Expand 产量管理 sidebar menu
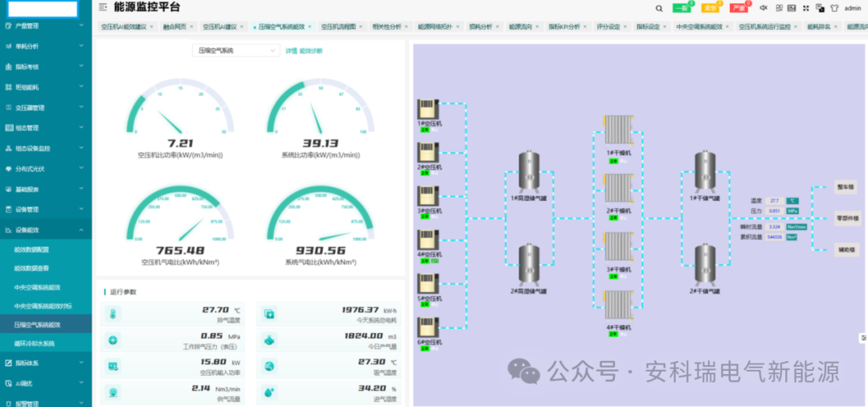This screenshot has height=407, width=868. tap(46, 26)
